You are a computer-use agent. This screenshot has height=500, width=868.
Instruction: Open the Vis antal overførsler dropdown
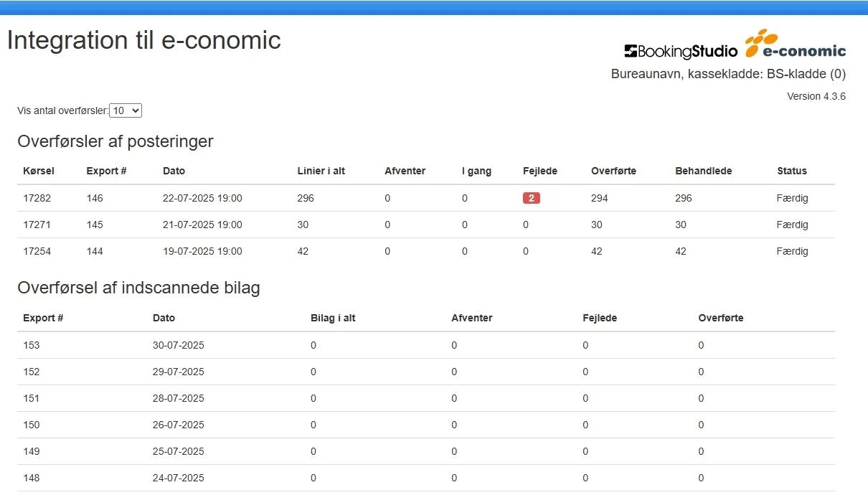[x=126, y=110]
